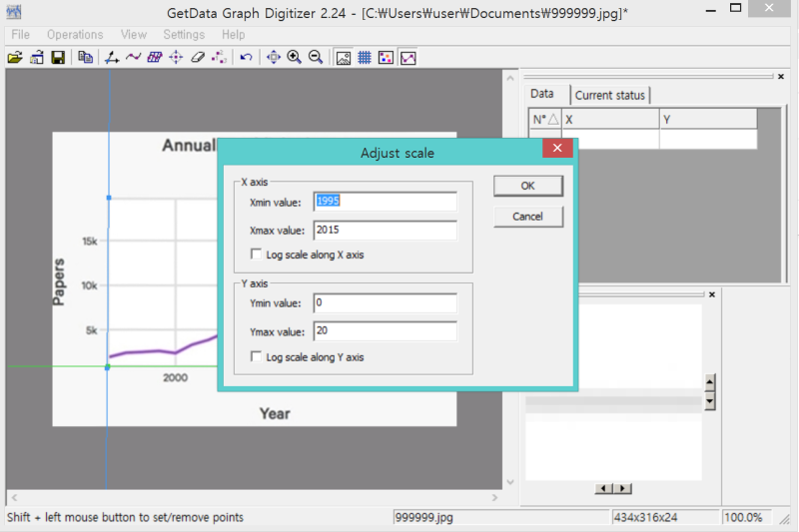799x532 pixels.
Task: Toggle the Show image icon
Action: coord(344,58)
